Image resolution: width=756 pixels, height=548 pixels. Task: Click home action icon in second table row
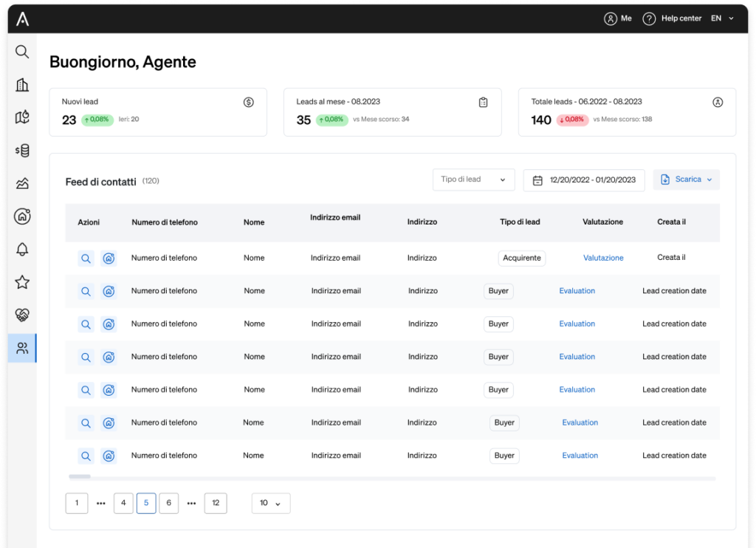click(x=109, y=292)
